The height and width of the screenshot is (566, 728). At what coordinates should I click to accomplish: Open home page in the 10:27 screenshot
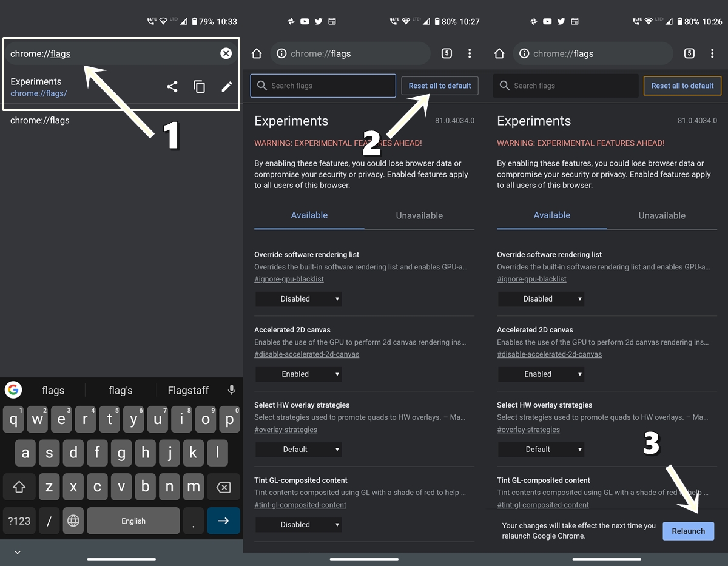pyautogui.click(x=257, y=53)
